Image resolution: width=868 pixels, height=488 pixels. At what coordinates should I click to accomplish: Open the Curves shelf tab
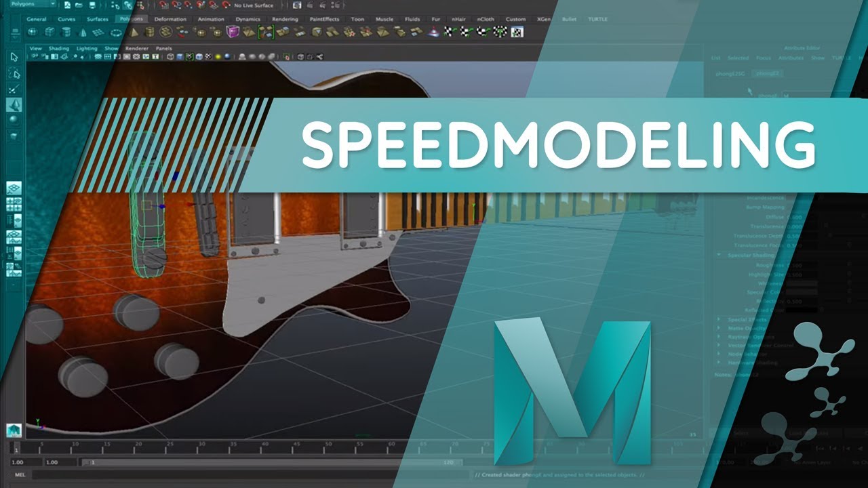click(66, 19)
